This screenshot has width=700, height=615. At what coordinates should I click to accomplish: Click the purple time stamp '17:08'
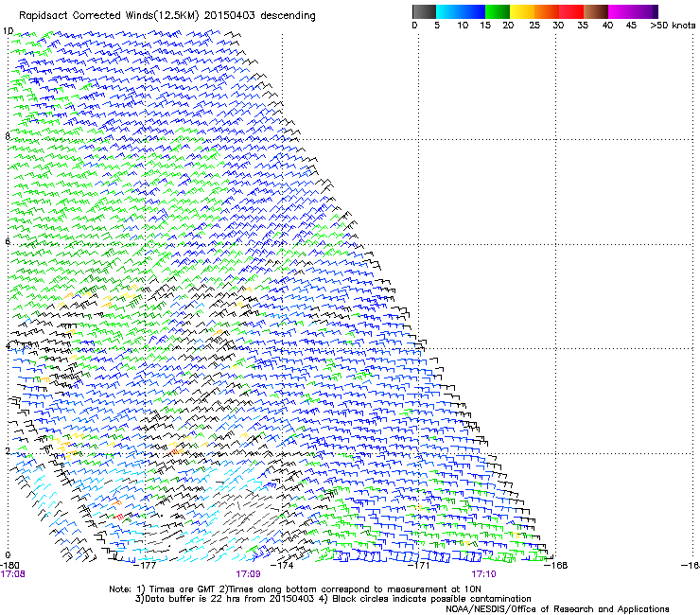[x=12, y=574]
